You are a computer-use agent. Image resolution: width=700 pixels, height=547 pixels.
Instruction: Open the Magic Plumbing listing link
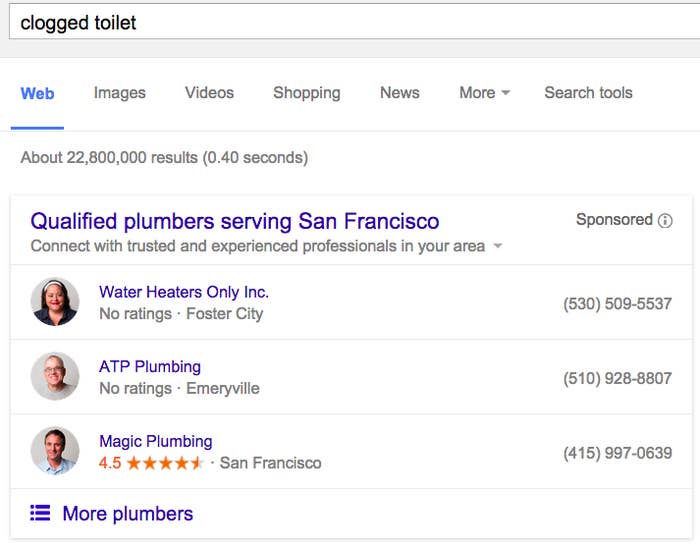pos(156,441)
